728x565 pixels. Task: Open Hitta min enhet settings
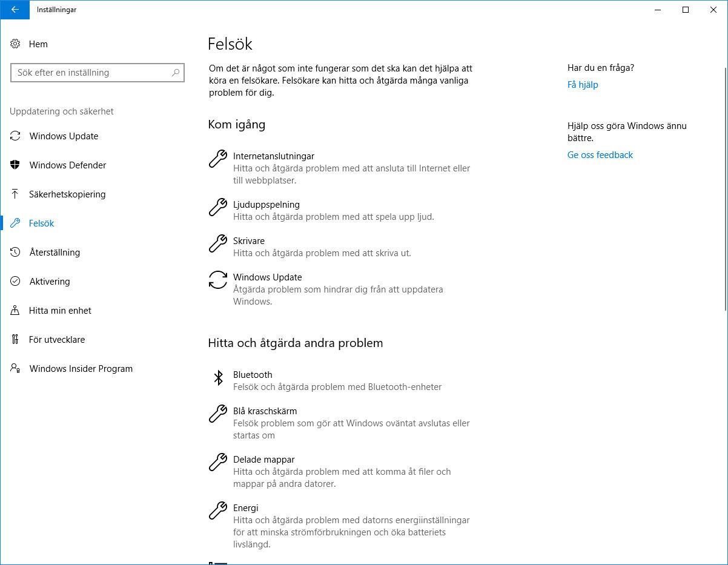(60, 310)
